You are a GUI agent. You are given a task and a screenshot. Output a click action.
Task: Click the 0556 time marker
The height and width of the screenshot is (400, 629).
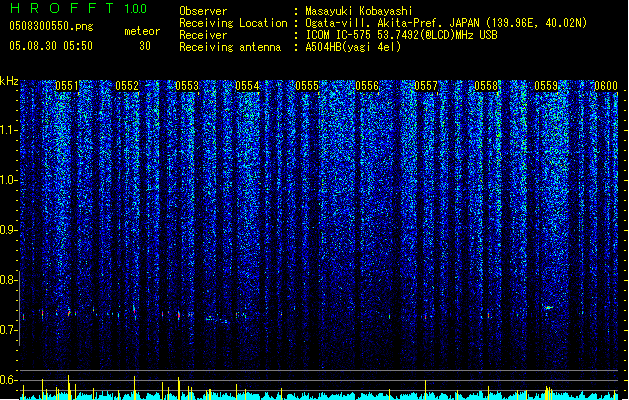367,86
